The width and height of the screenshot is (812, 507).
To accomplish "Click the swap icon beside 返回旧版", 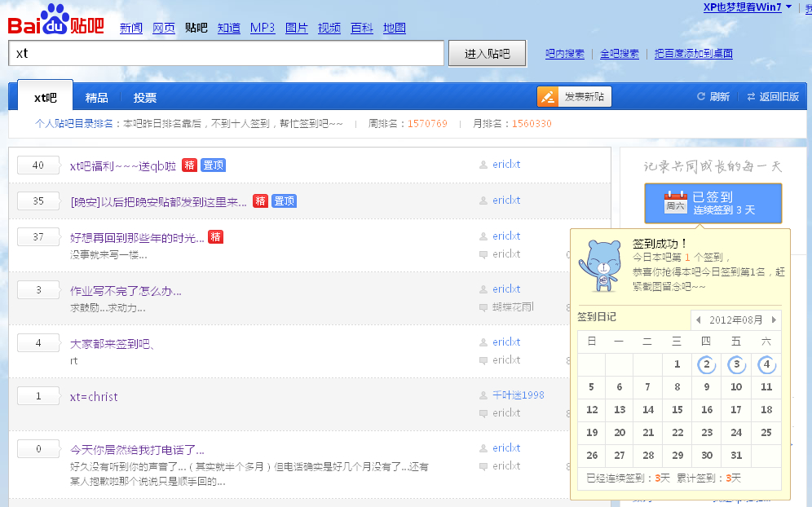I will click(x=751, y=97).
